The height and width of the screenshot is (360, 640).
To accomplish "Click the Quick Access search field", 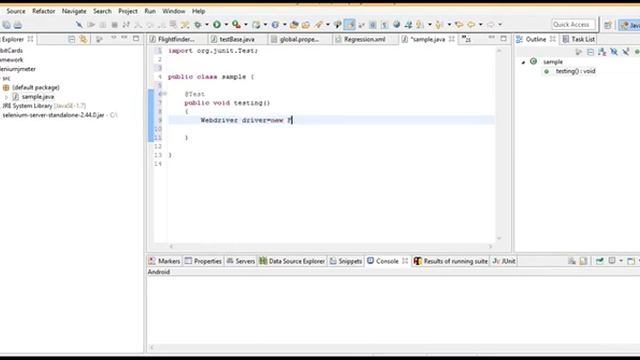I will (573, 24).
